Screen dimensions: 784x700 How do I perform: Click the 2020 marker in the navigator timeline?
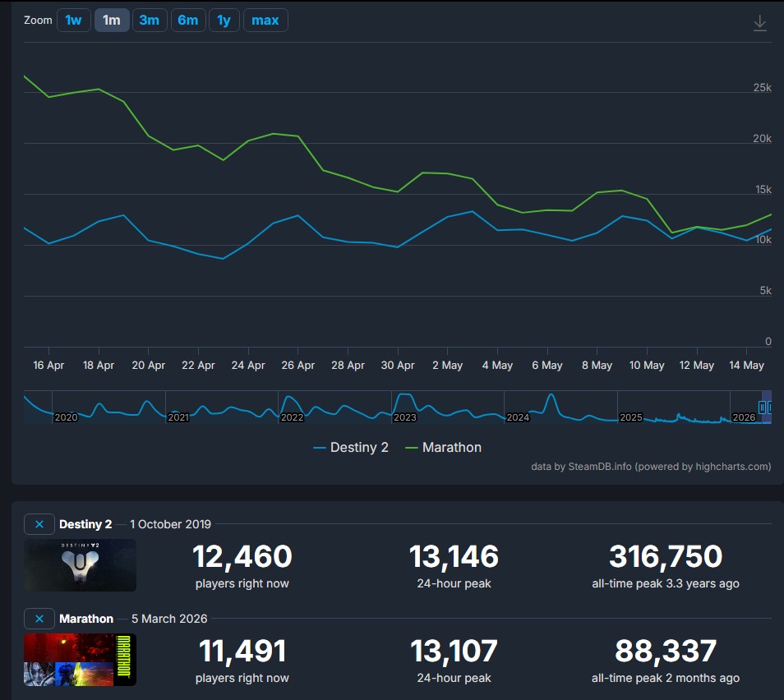click(66, 417)
